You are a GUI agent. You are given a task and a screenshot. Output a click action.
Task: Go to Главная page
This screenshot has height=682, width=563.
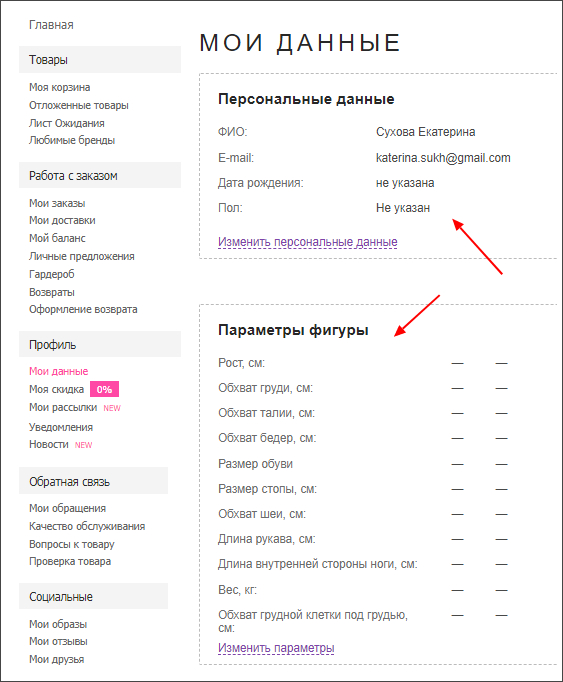[x=51, y=25]
